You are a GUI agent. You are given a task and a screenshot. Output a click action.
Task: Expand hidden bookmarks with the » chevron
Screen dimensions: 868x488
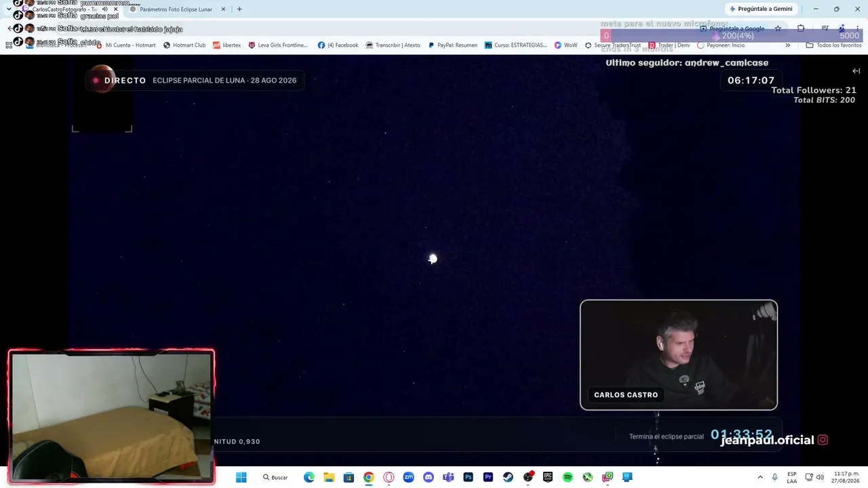tap(787, 45)
